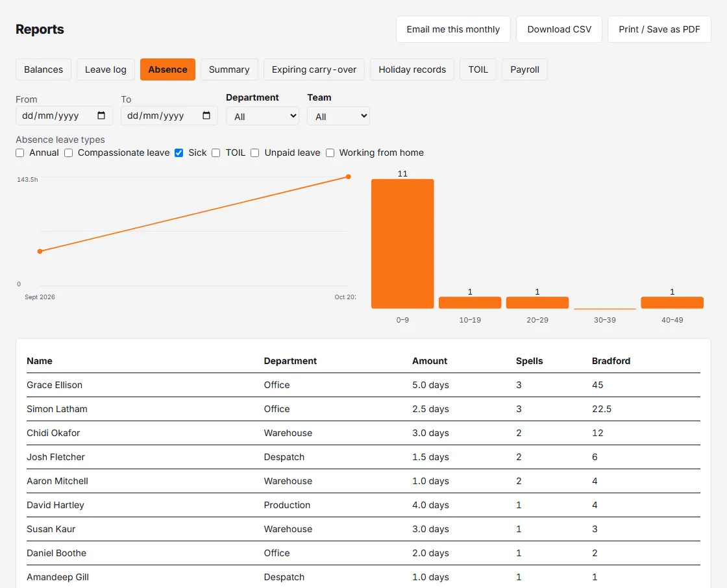Open the To date calendar picker icon
This screenshot has width=727, height=588.
coord(206,116)
